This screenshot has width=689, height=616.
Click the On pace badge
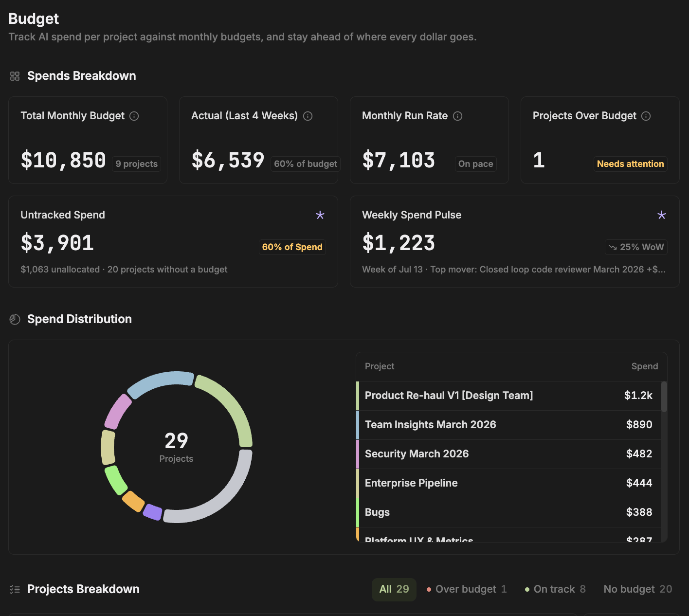tap(475, 164)
